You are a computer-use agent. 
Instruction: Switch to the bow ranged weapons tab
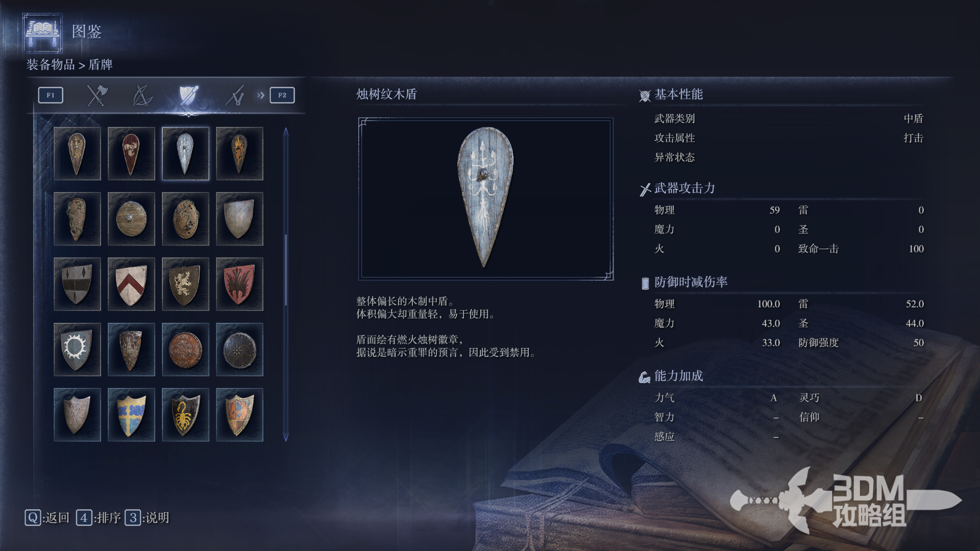tap(142, 95)
